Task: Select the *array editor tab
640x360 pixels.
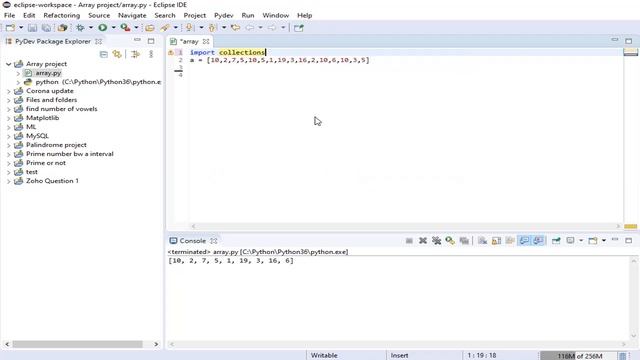Action: coord(189,41)
